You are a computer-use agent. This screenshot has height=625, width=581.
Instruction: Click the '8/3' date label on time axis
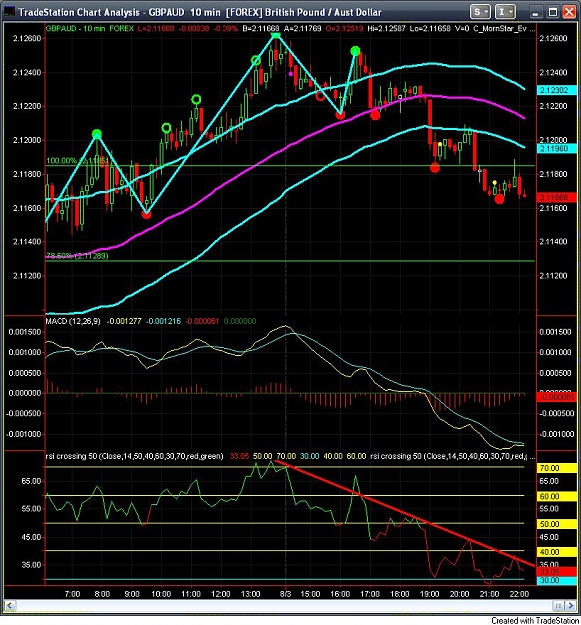coord(285,594)
